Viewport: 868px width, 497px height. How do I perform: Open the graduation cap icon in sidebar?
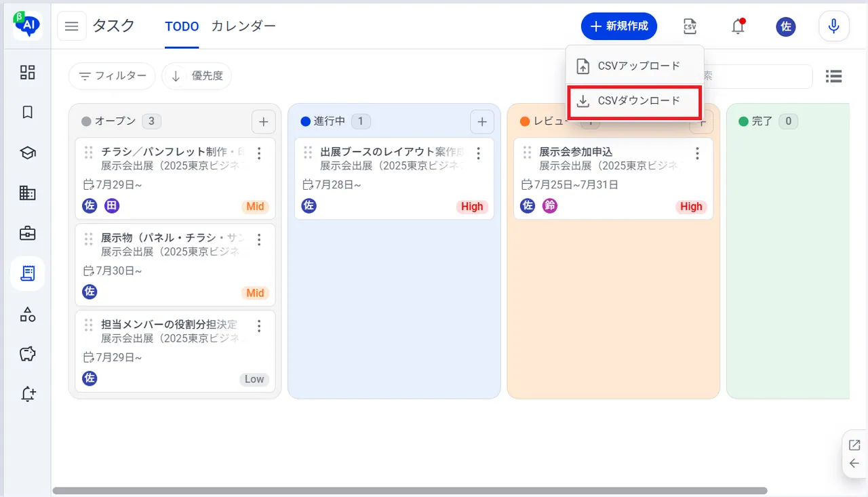(x=28, y=153)
